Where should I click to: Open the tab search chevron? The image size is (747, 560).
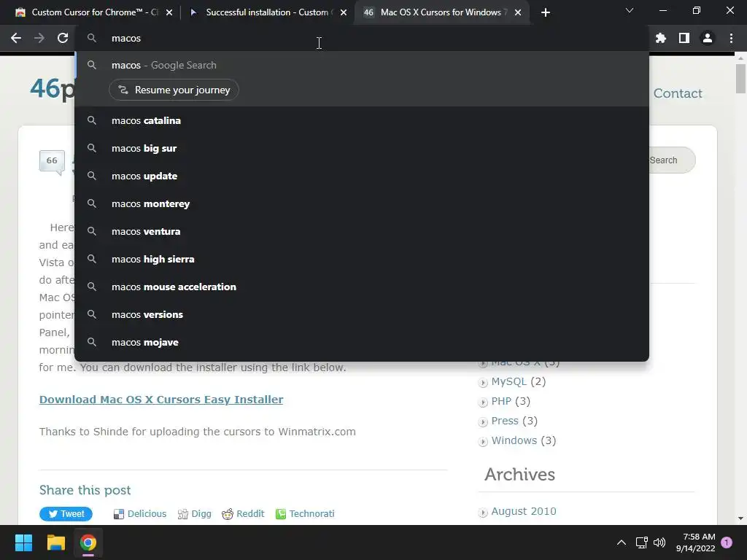pos(630,10)
